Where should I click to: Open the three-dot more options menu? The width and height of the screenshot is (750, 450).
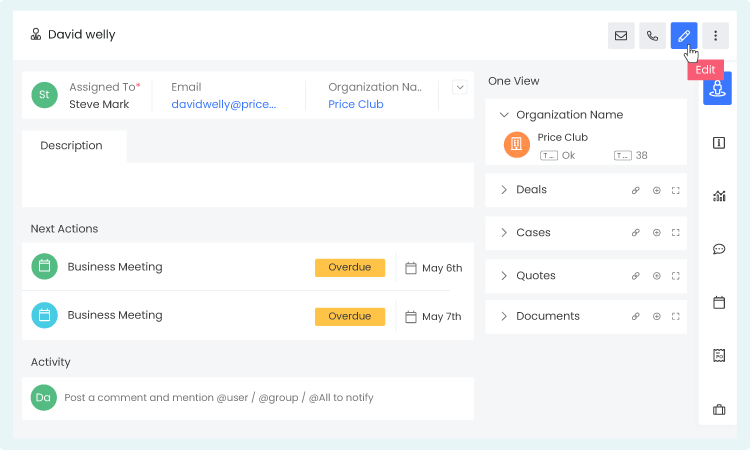(715, 36)
